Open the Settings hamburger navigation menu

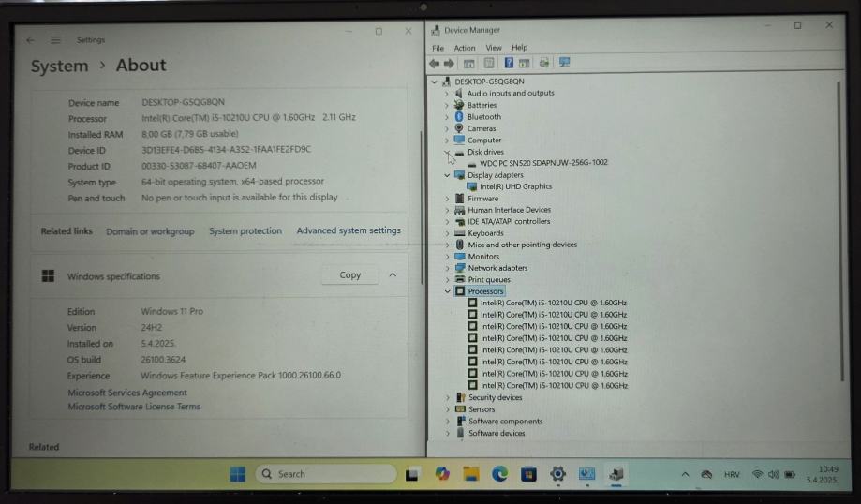coord(55,40)
